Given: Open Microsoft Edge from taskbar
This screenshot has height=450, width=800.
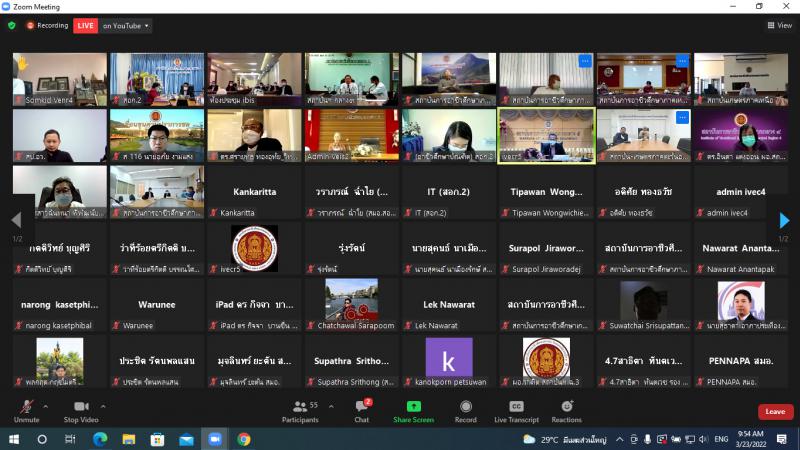Looking at the screenshot, I should pyautogui.click(x=100, y=439).
